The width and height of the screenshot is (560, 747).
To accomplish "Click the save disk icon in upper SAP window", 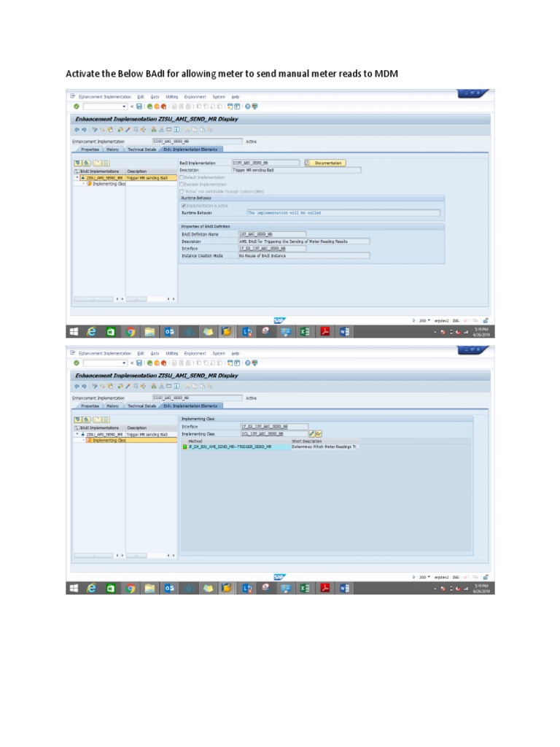I will coord(139,107).
